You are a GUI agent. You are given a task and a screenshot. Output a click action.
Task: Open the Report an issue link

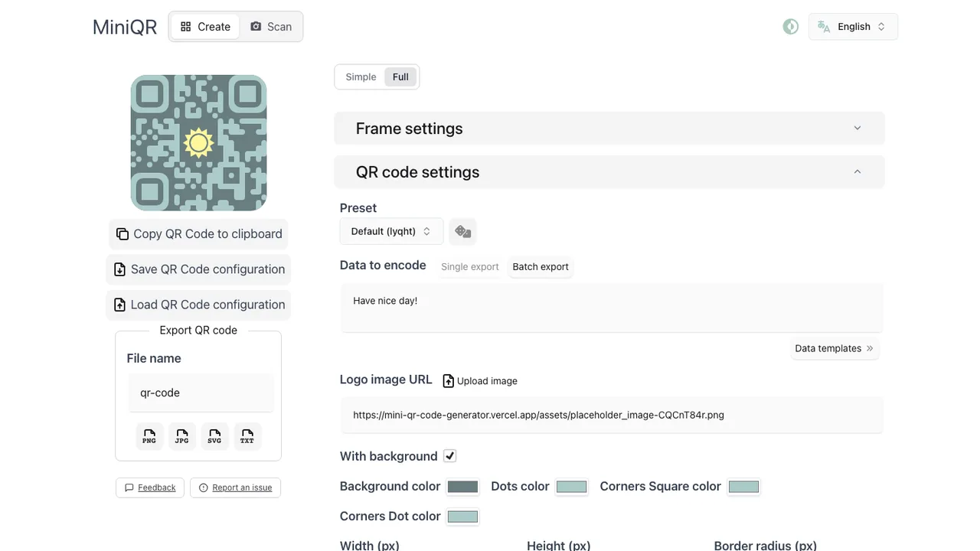pos(235,487)
